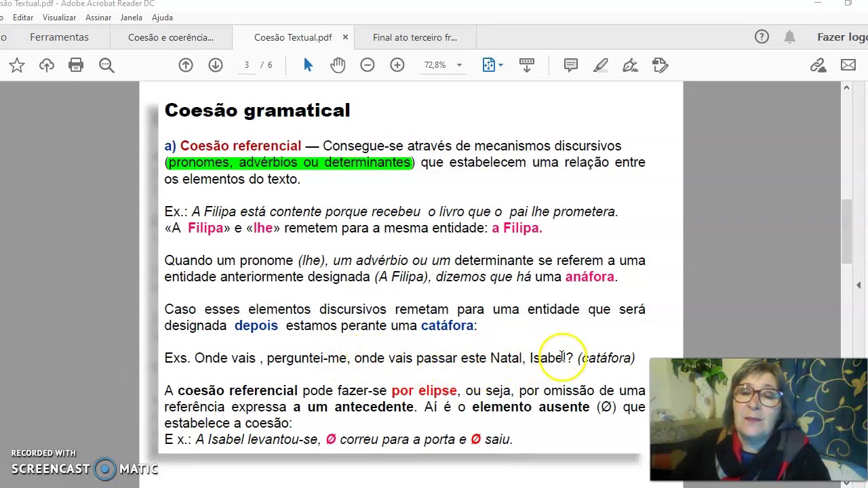
Task: Switch to Coesão e coerência tab
Action: [171, 37]
